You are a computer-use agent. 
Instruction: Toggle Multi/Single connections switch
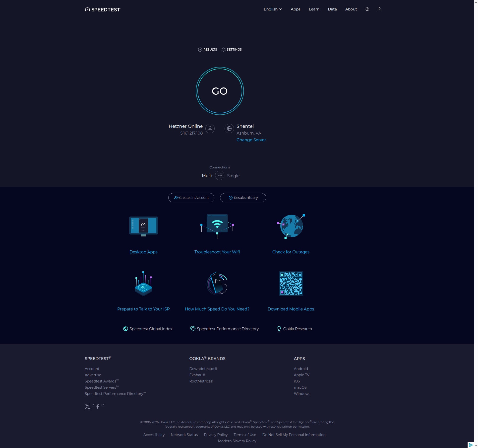pyautogui.click(x=220, y=176)
